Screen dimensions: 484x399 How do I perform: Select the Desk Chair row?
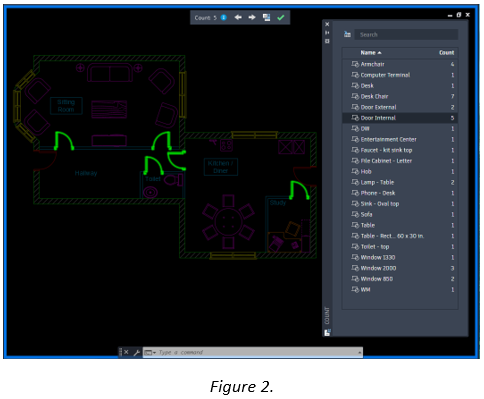click(x=400, y=96)
